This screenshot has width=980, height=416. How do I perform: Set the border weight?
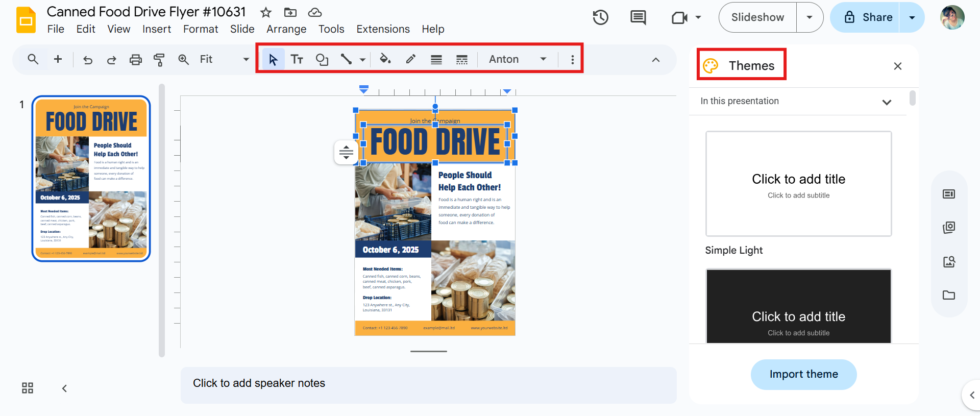(436, 60)
